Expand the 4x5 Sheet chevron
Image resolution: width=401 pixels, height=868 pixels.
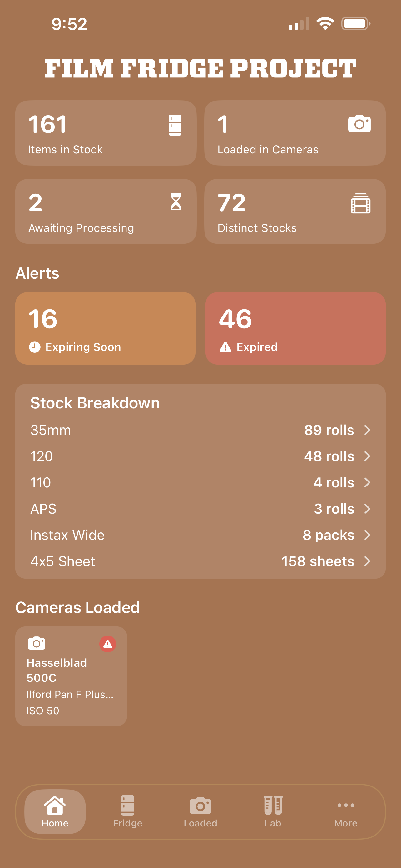pos(367,561)
